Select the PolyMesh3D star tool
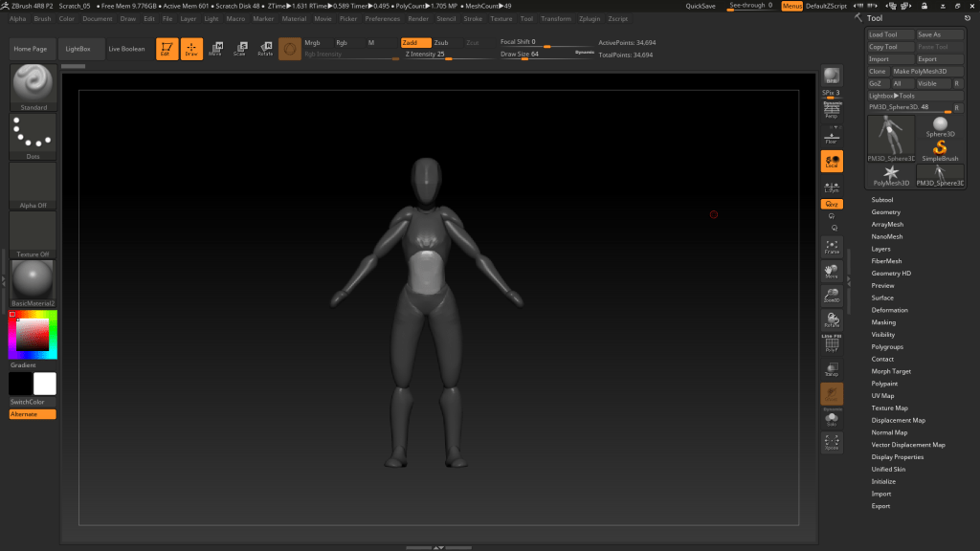 pos(891,173)
